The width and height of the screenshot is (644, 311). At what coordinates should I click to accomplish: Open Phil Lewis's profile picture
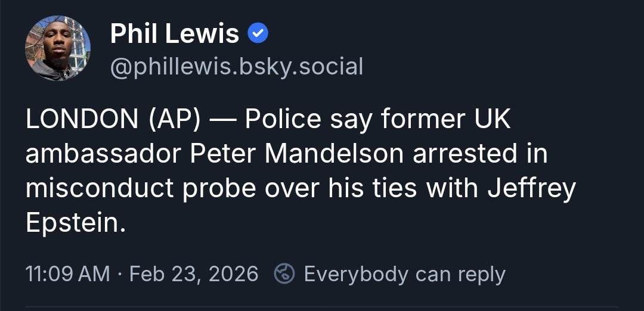pyautogui.click(x=58, y=48)
